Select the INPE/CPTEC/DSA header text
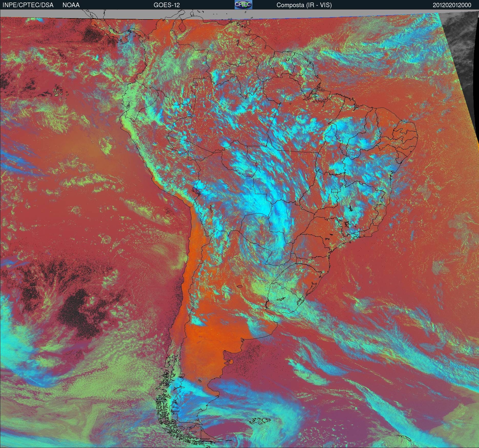 pos(28,5)
